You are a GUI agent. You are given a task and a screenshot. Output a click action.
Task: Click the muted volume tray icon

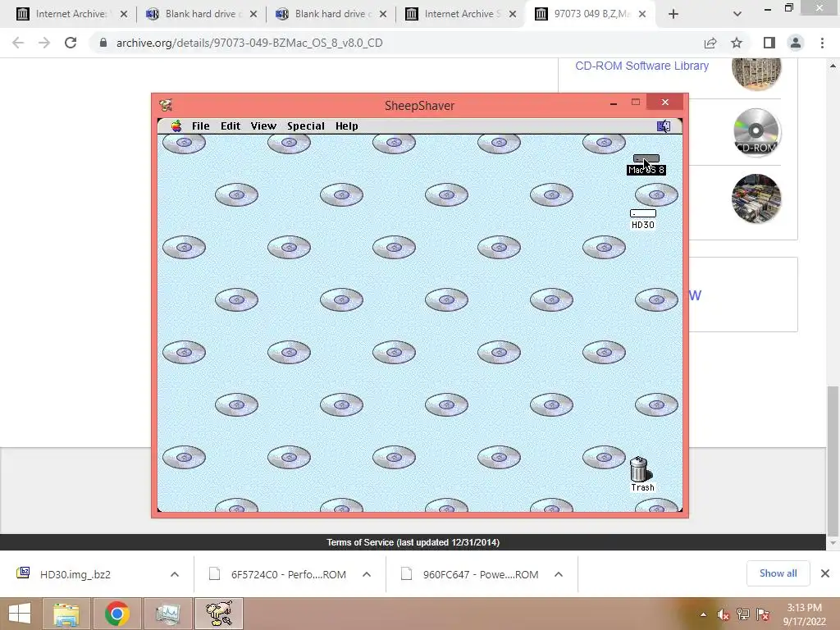724,614
